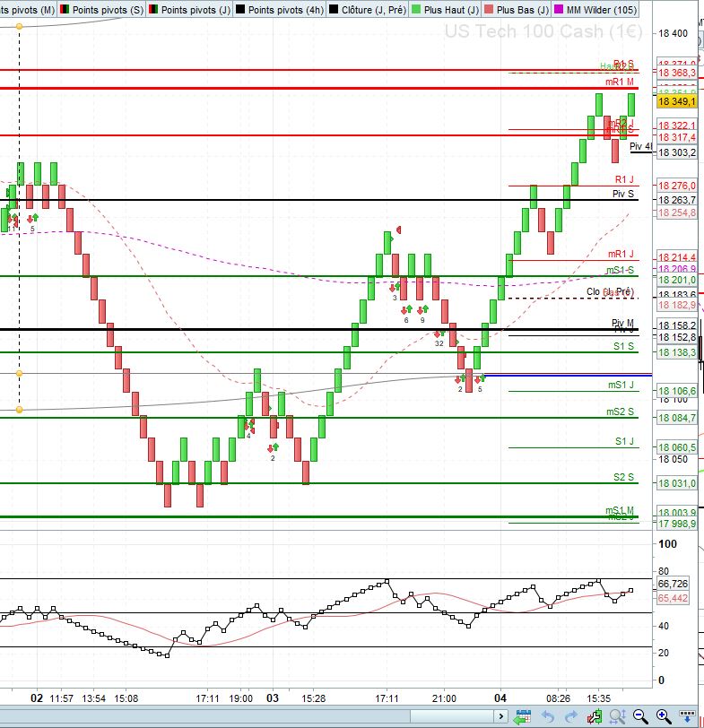Click the green Plus Haut (J) swatch
The width and height of the screenshot is (704, 728).
coord(416,9)
